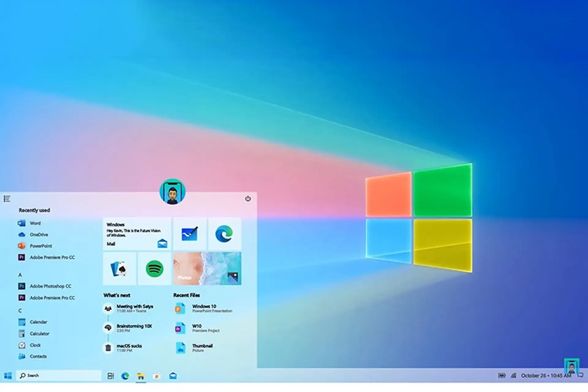Check the battery icon in system tray

tap(502, 375)
